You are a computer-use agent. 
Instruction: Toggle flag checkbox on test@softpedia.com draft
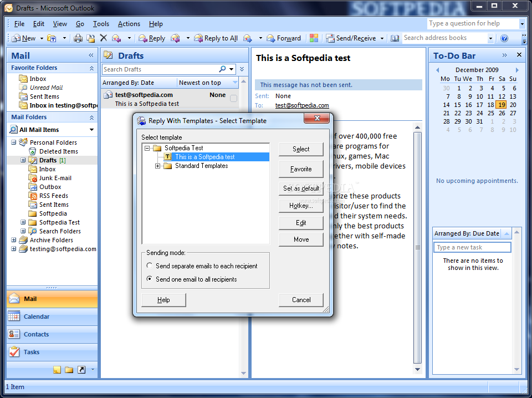click(x=233, y=99)
